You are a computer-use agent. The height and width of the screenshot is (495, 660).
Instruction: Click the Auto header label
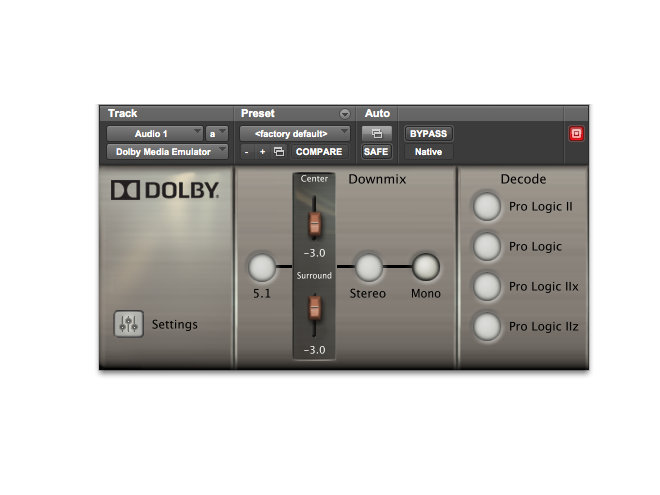(x=377, y=113)
